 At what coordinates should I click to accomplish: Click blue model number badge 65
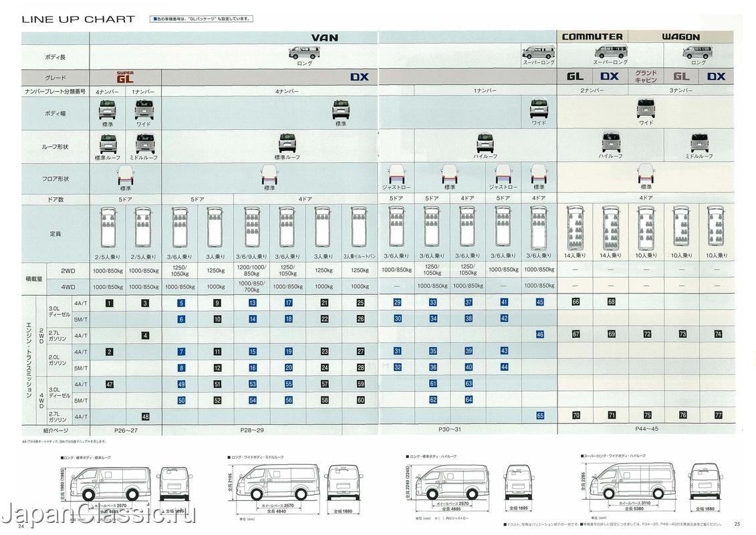tap(540, 415)
